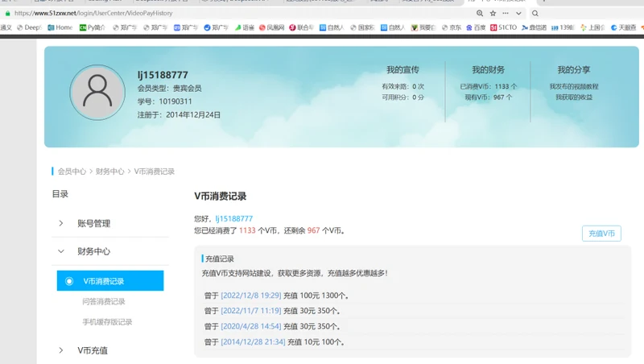Click the page URL in address bar

tap(93, 13)
